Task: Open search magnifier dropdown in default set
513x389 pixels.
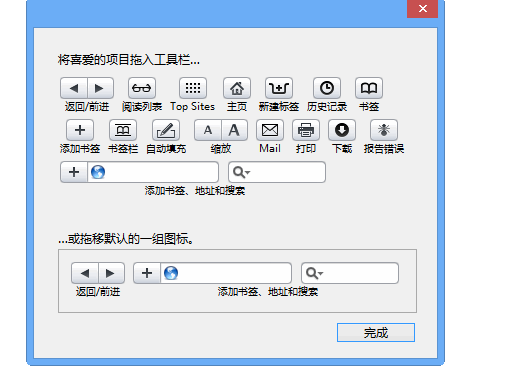Action: [314, 273]
